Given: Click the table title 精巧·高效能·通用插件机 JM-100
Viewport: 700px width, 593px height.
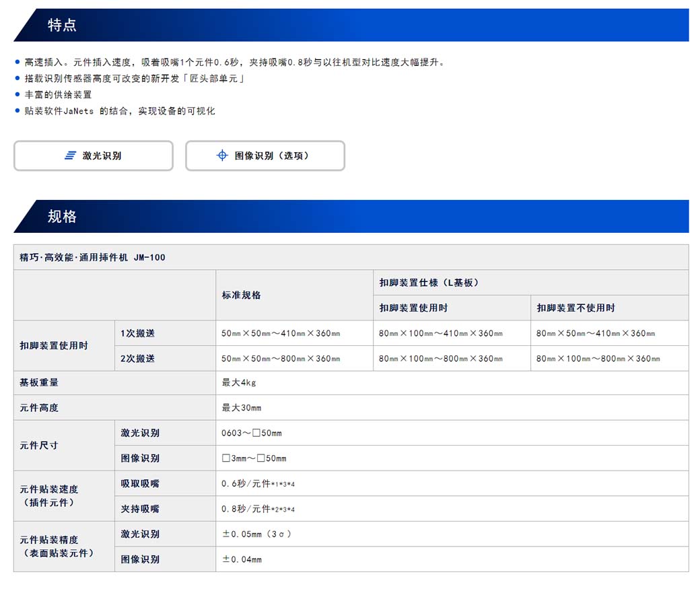Looking at the screenshot, I should (93, 257).
